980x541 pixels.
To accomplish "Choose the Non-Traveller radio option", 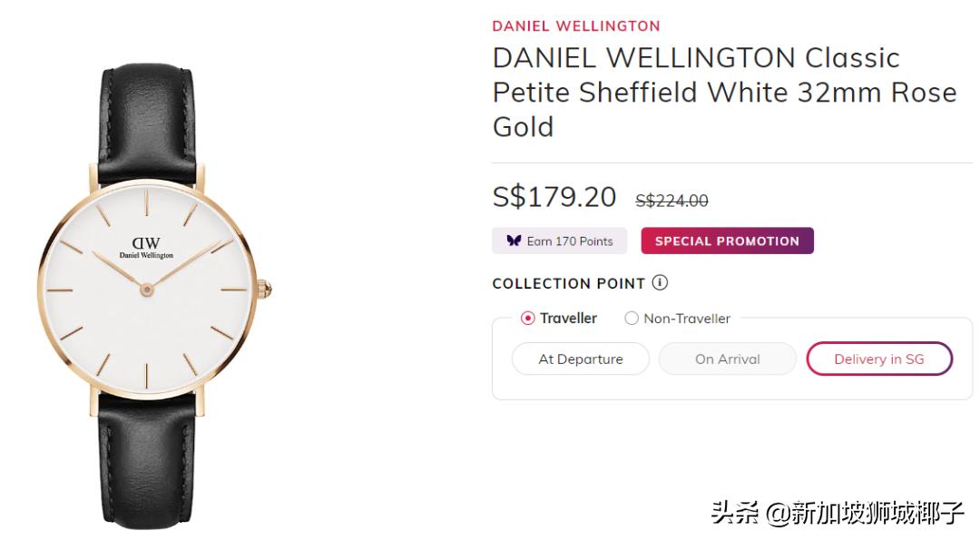I will tap(632, 318).
